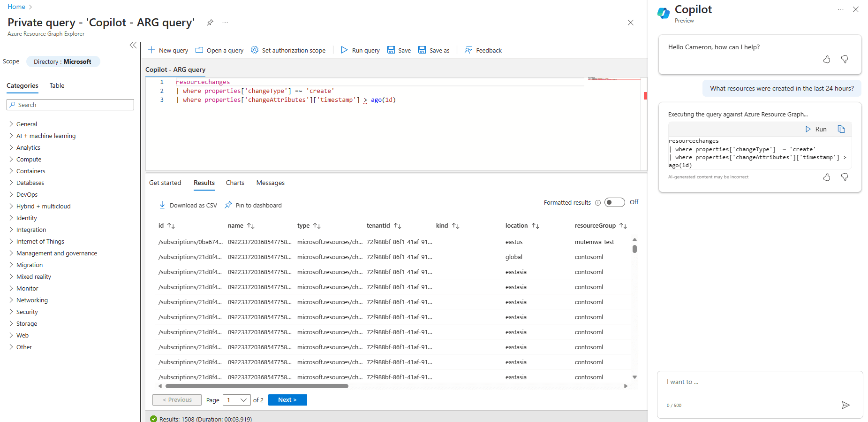
Task: Copy the Copilot generated query code
Action: (841, 129)
